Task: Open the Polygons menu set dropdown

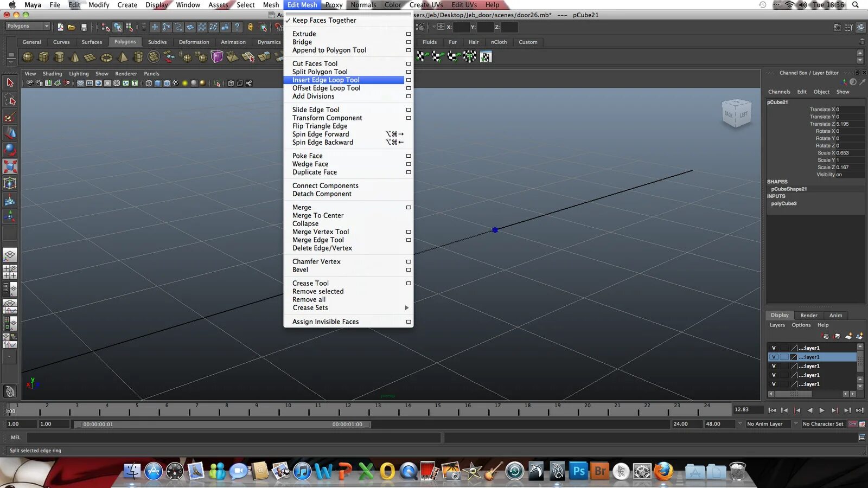Action: (x=27, y=26)
